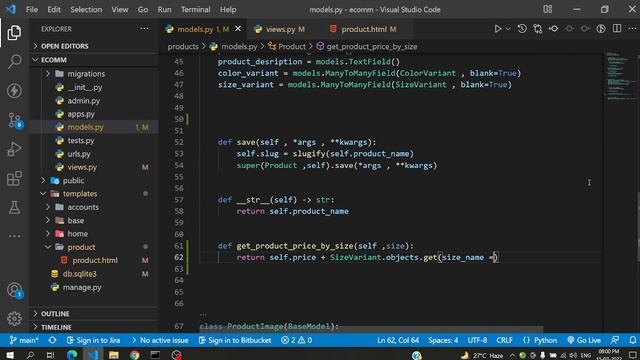Open Source Control view with 6 changes
This screenshot has width=640, height=360.
[15, 121]
